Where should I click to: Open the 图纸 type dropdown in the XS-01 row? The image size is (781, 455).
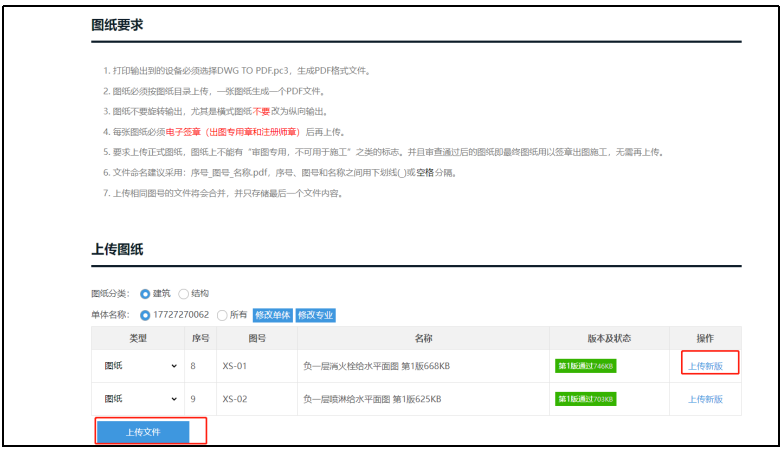coord(140,366)
